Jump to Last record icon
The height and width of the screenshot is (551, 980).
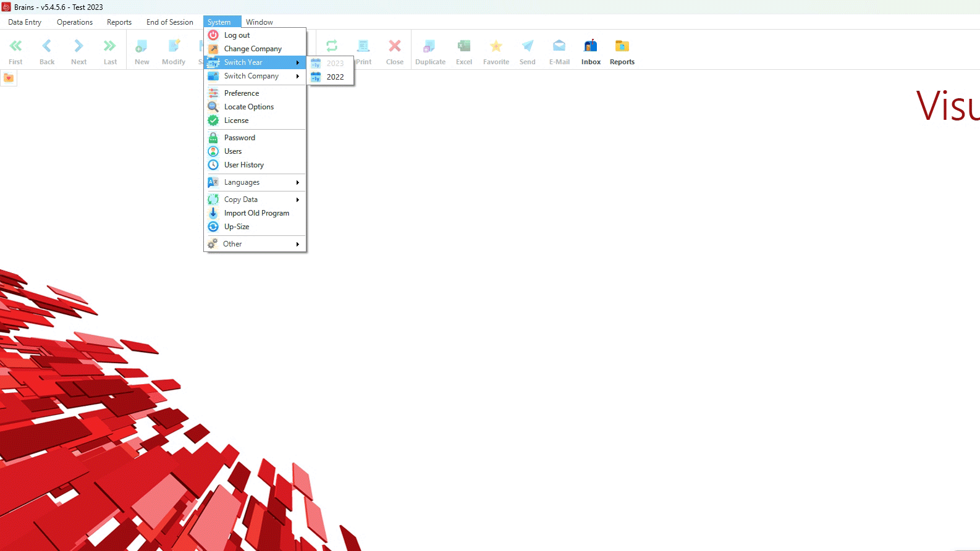point(110,51)
